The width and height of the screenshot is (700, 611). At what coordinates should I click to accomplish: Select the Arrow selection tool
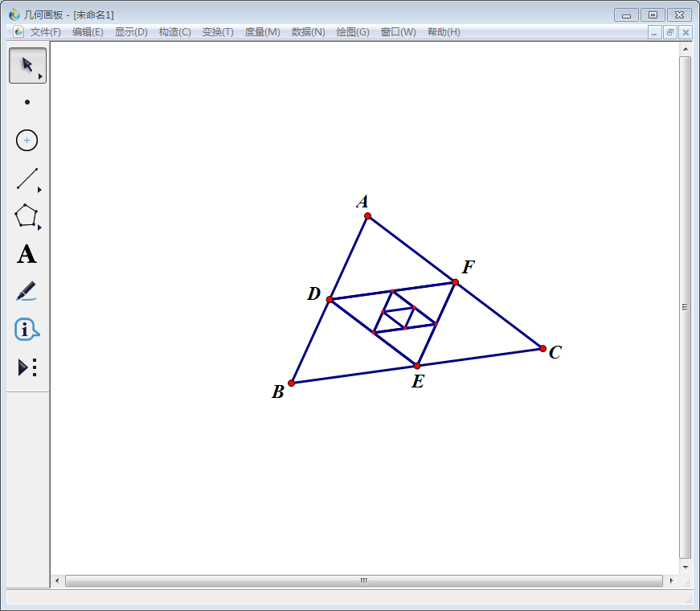click(27, 65)
